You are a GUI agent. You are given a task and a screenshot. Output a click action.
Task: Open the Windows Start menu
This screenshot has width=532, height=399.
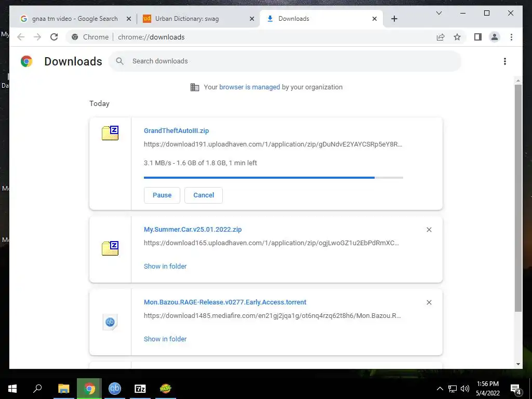pyautogui.click(x=12, y=389)
